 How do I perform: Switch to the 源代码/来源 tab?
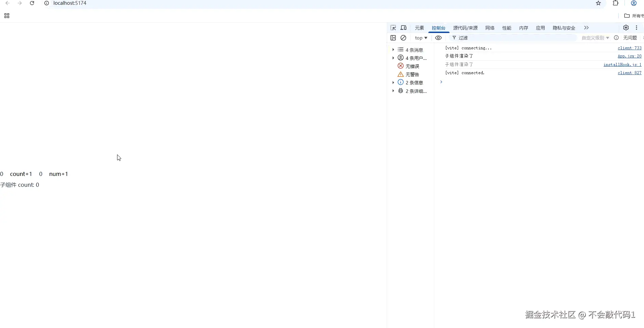(x=465, y=28)
